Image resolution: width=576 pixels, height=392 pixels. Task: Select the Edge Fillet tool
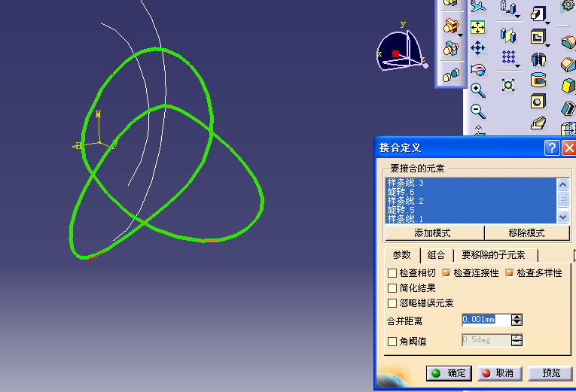click(568, 42)
